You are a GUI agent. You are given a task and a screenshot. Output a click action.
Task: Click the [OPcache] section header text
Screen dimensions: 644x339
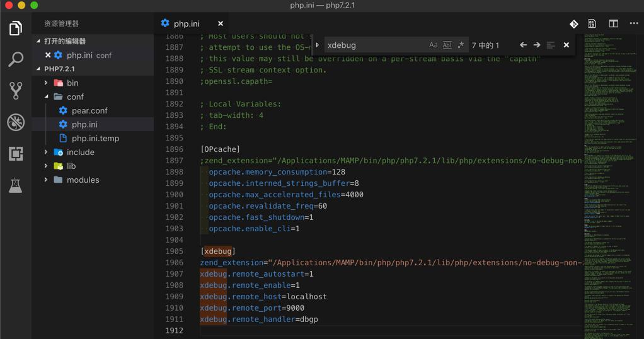tap(220, 149)
